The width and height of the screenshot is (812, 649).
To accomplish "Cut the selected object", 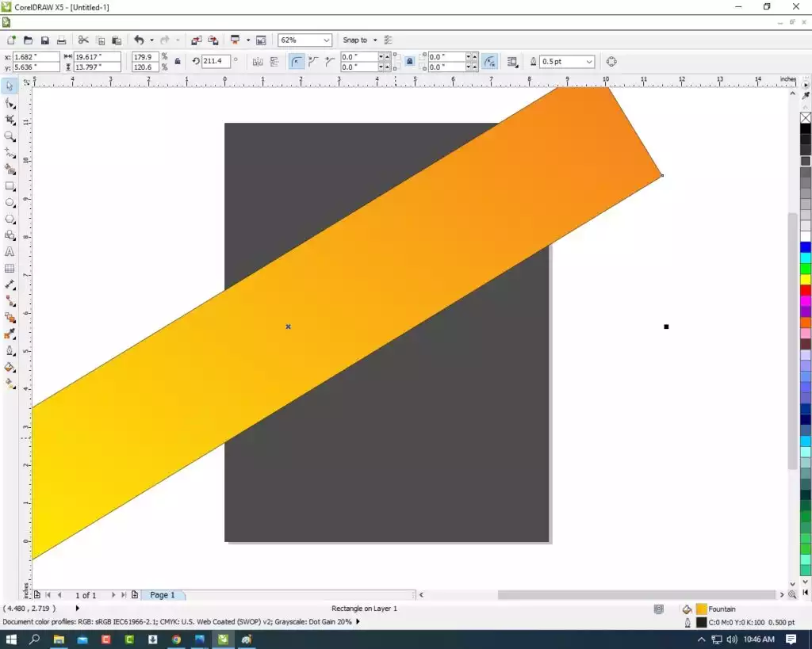I will click(83, 40).
